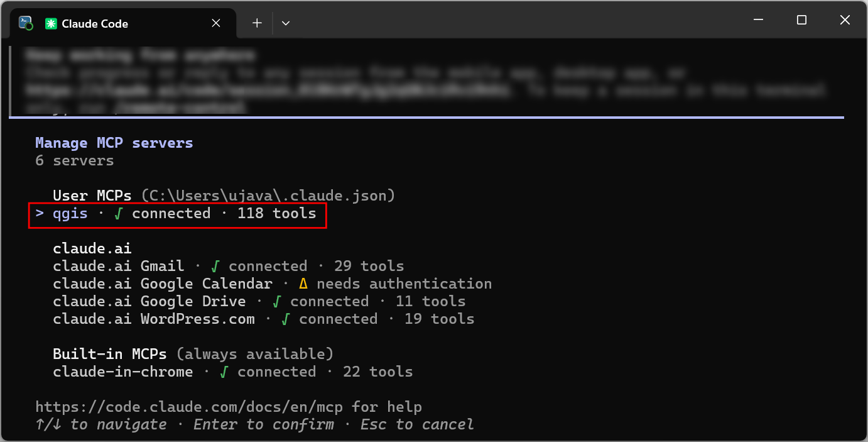Click the navigation hint line at the bottom
Screen dimensions: 868x442
[x=254, y=424]
